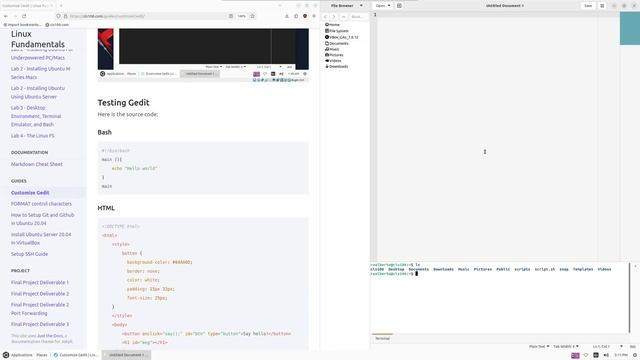Image resolution: width=640 pixels, height=360 pixels.
Task: Switch to Customize Gedit taskbar window
Action: click(x=76, y=355)
